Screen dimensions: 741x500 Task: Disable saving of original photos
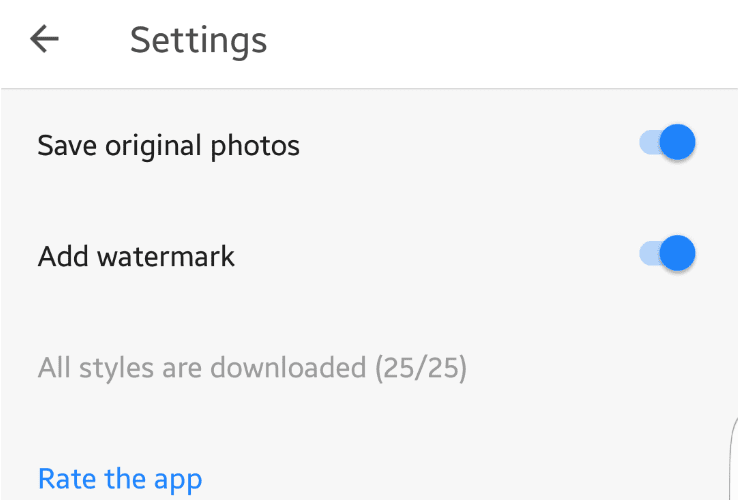pos(667,143)
